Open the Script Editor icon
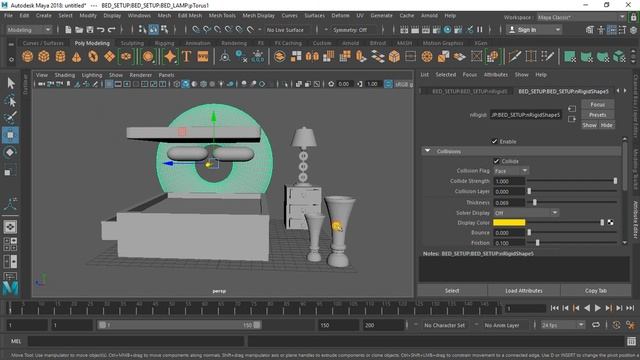The image size is (640, 360). pos(631,341)
